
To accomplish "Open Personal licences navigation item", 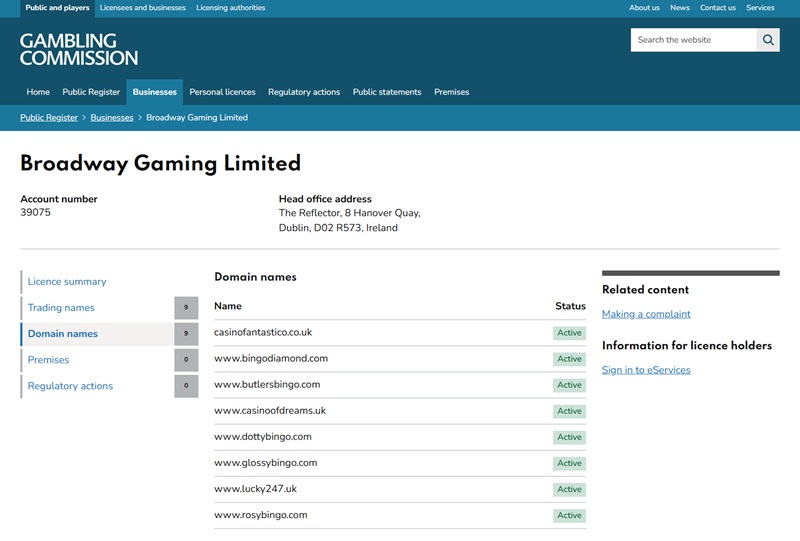I will point(222,92).
